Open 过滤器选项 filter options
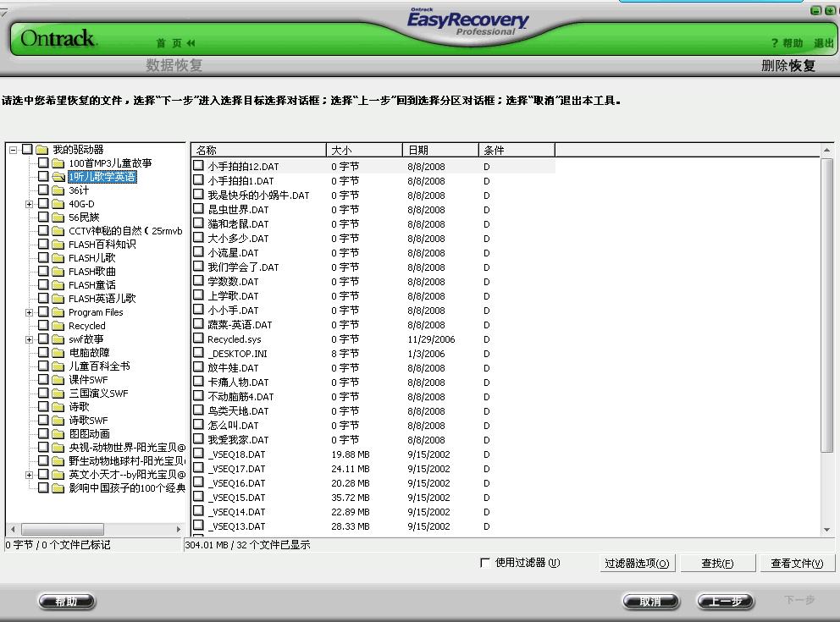Screen dimensions: 840x622 click(637, 564)
